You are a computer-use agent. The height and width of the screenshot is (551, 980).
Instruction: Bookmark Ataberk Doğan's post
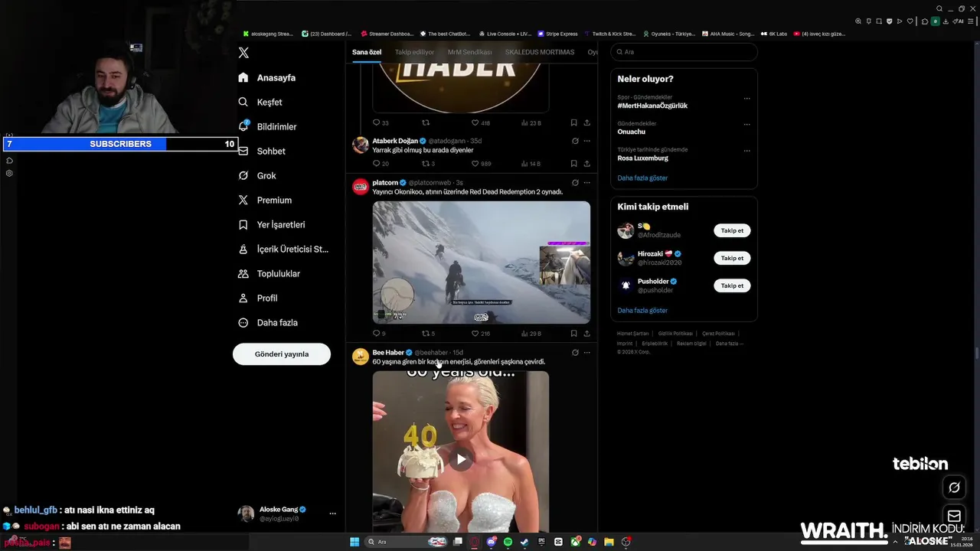(x=573, y=164)
